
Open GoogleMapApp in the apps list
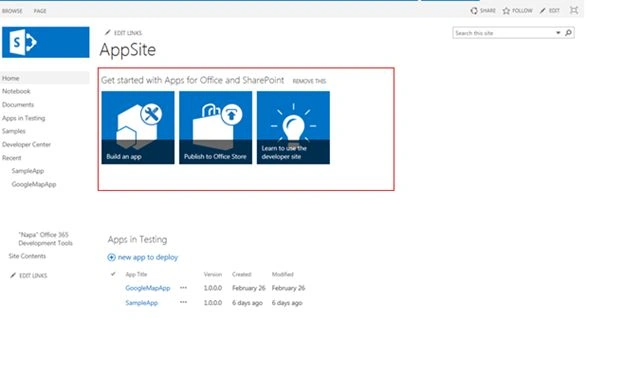coord(148,288)
